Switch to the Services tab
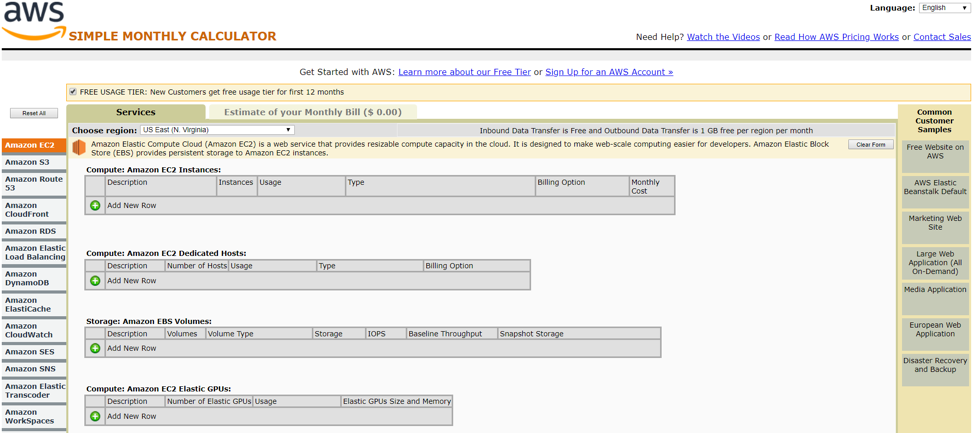This screenshot has height=433, width=974. click(135, 112)
